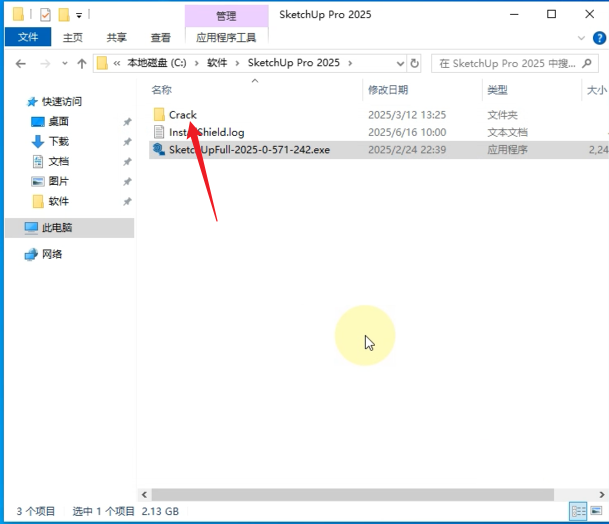Switch to details view layout

578,511
